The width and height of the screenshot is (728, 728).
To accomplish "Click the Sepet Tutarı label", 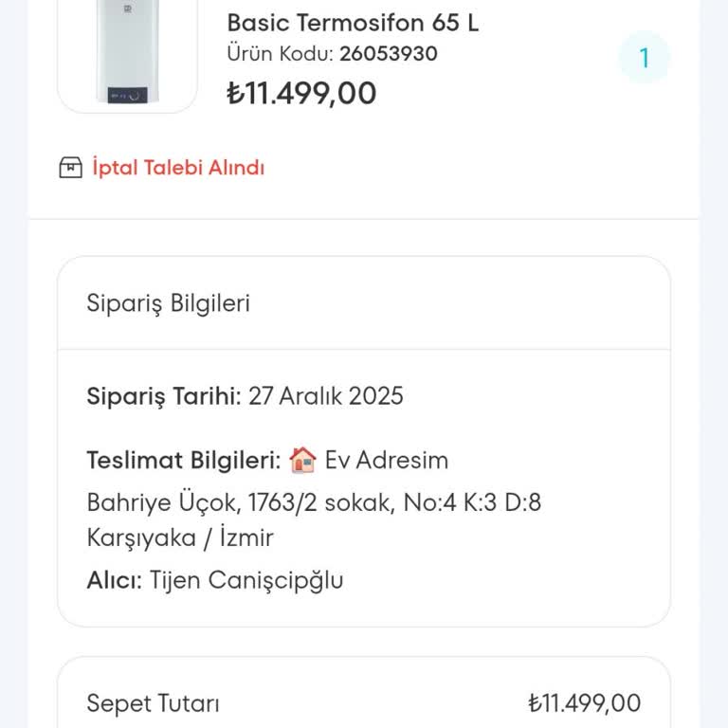I will 153,703.
